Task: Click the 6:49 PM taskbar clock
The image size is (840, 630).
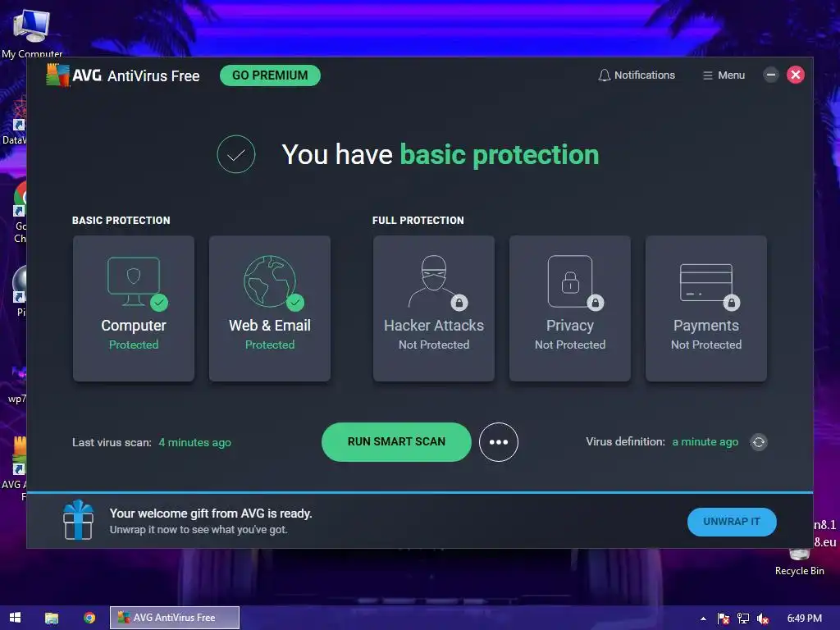Action: pyautogui.click(x=804, y=619)
